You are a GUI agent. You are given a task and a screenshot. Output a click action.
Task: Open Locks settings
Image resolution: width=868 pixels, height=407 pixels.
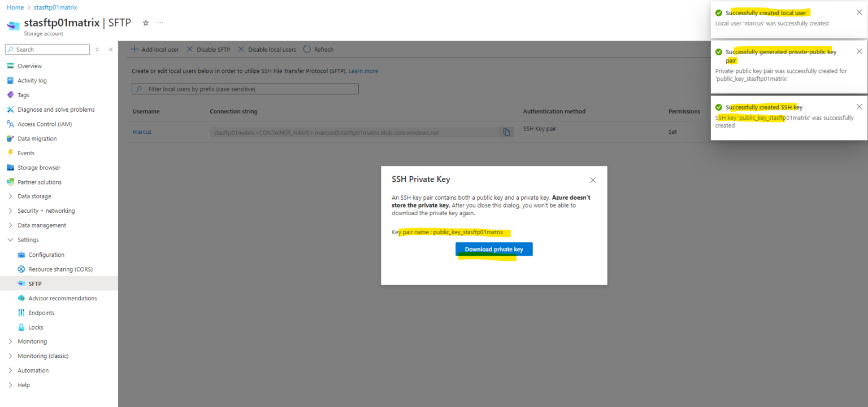click(x=36, y=327)
